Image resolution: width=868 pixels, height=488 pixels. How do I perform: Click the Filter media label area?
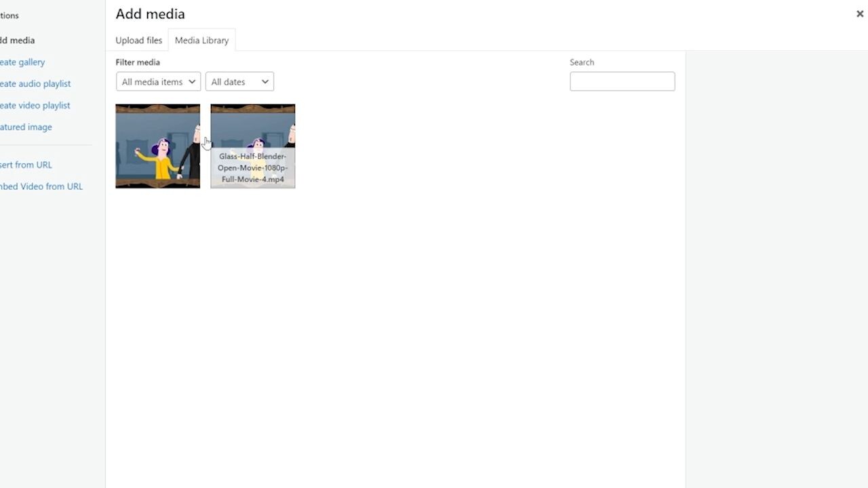point(138,62)
